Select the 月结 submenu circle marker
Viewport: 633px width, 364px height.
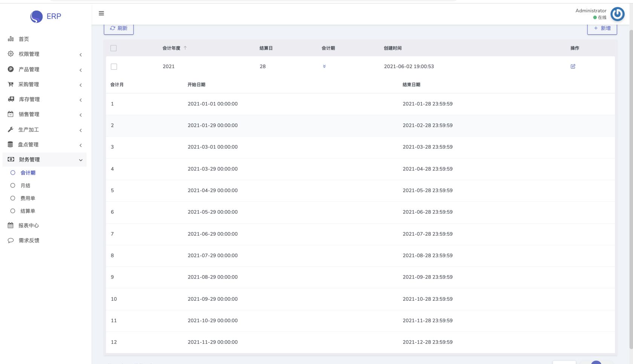click(13, 185)
